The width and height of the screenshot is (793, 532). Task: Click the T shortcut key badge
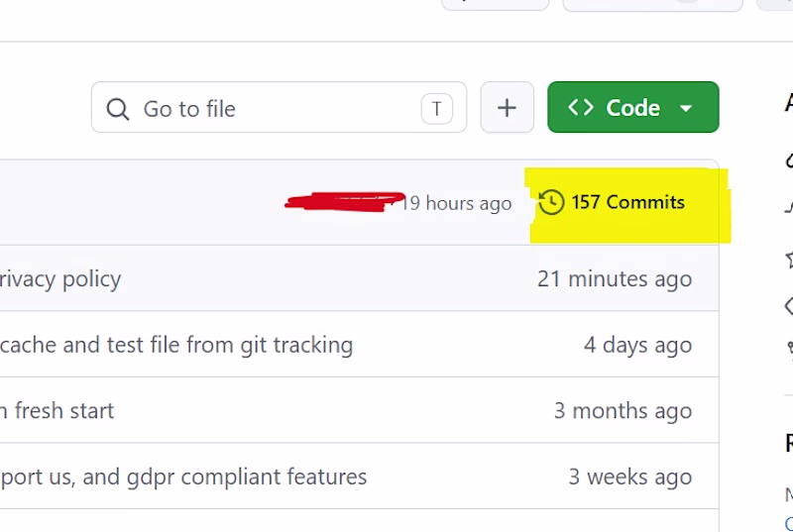tap(436, 108)
